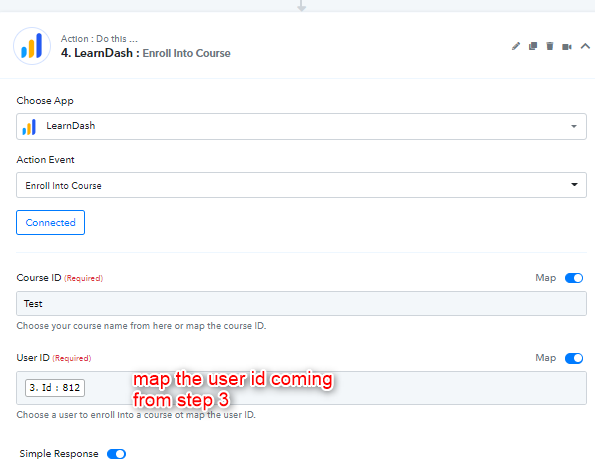This screenshot has width=595, height=476.
Task: Click the Connected button
Action: point(50,222)
